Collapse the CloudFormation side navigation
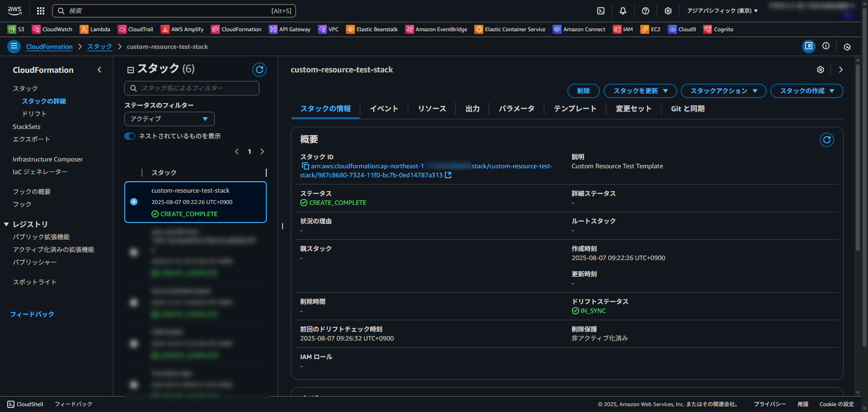This screenshot has height=412, width=868. coord(99,70)
